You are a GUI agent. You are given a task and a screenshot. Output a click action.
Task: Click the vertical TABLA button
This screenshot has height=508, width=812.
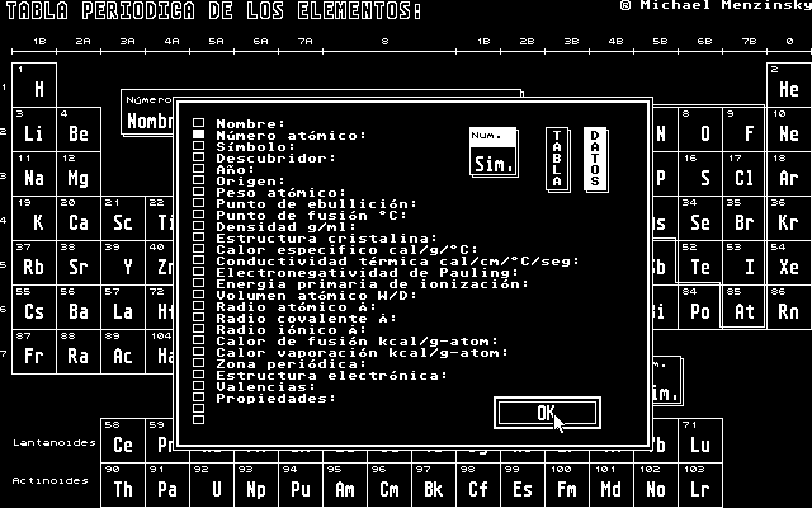pos(558,159)
